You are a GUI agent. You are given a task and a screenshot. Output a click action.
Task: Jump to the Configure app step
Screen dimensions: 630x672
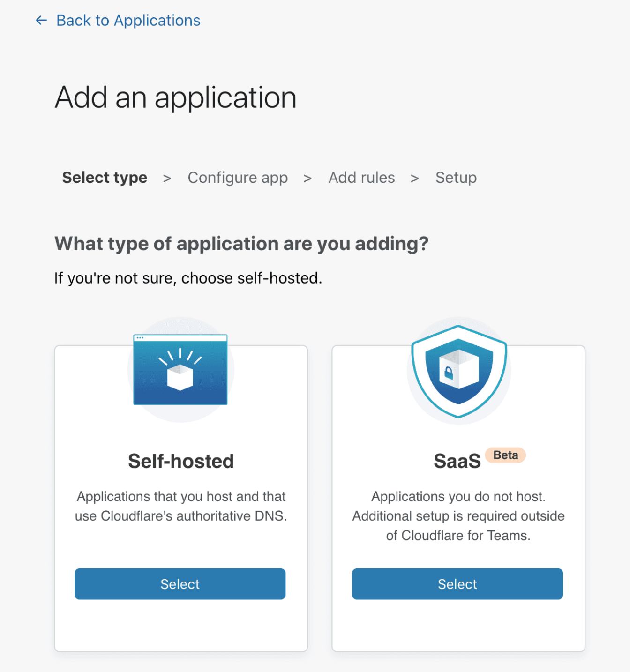[238, 178]
